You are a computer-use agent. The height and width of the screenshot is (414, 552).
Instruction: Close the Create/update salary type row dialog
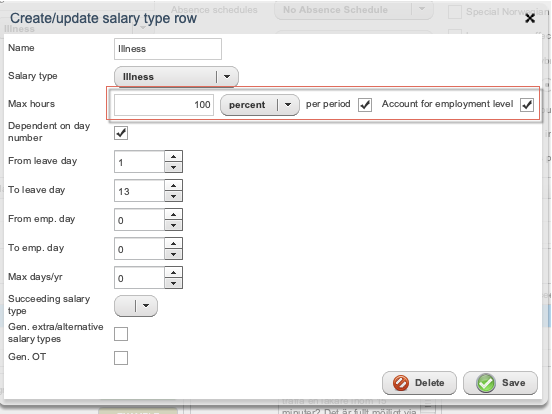[530, 18]
